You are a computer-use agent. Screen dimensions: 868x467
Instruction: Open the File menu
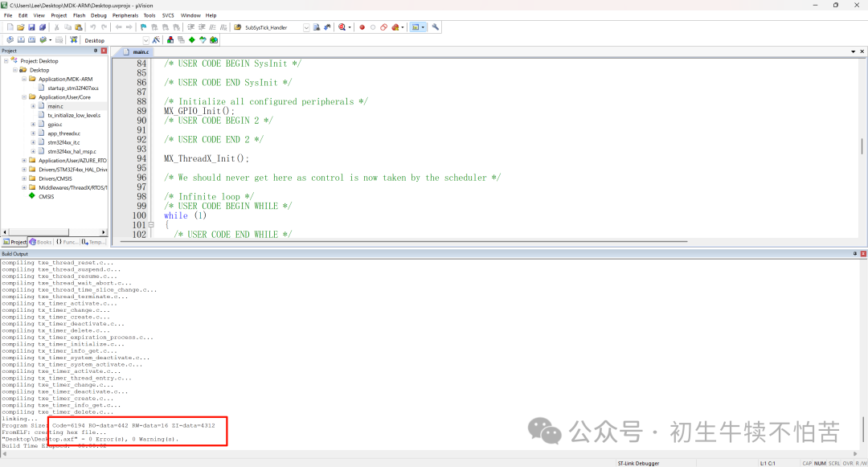point(8,15)
